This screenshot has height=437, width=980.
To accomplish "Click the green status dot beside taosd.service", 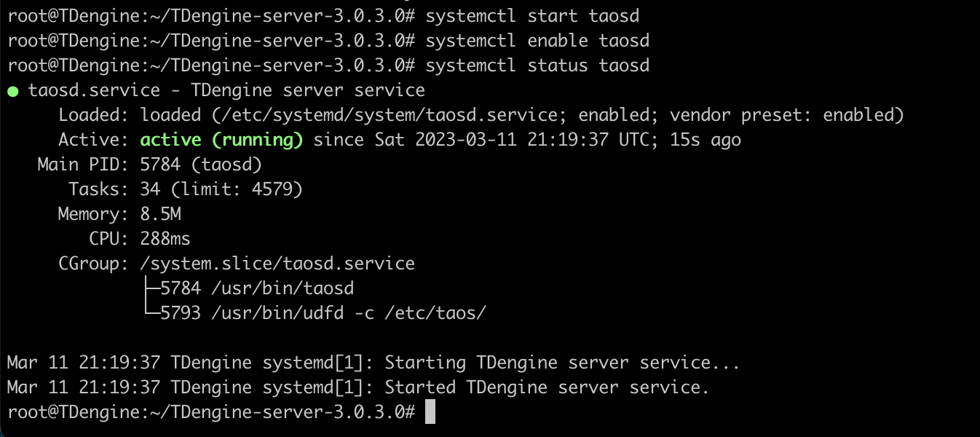I will click(13, 91).
